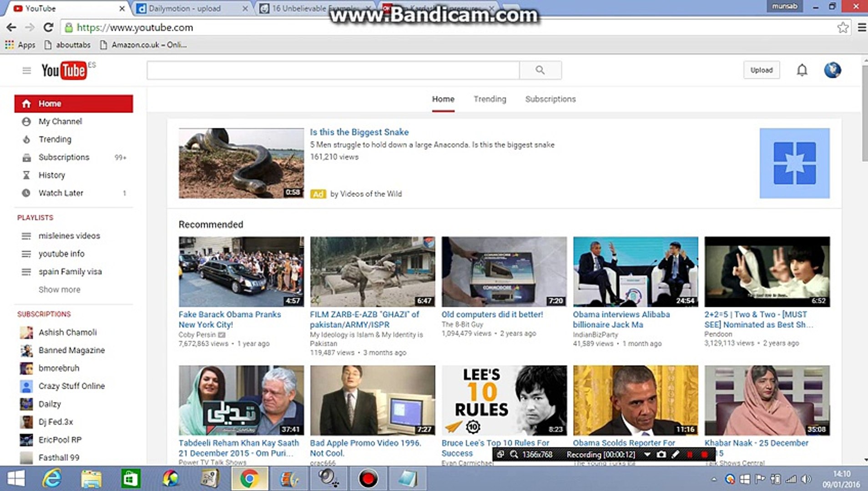This screenshot has width=868, height=491.
Task: Click the Action Center flag icon
Action: coord(760,479)
